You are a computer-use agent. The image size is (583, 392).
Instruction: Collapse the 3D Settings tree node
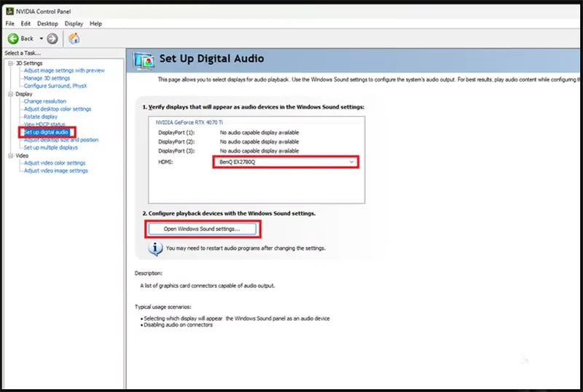coord(9,63)
